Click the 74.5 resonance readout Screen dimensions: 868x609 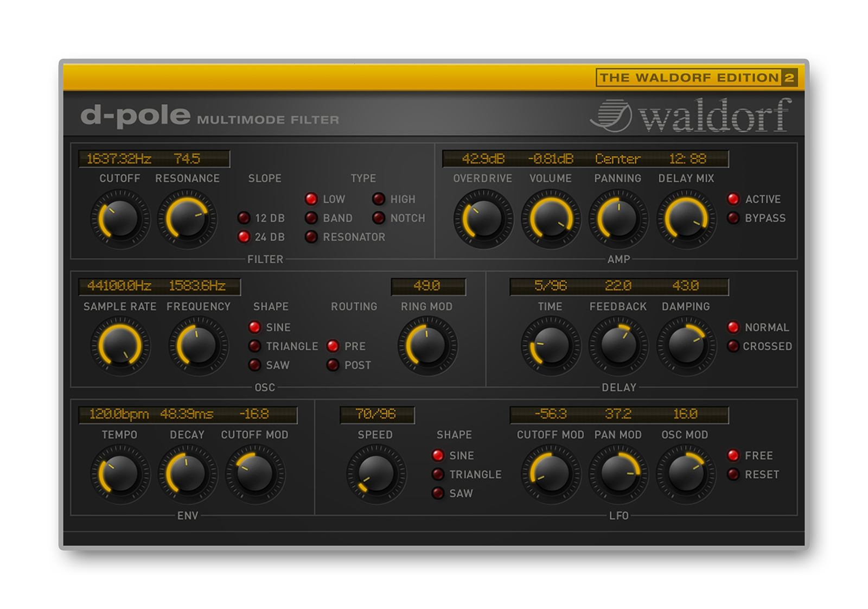pyautogui.click(x=187, y=158)
